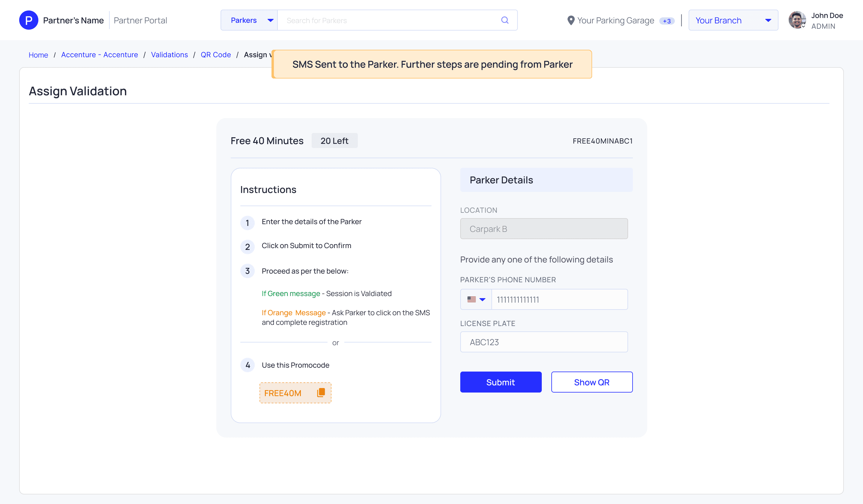Click the License Plate input field
Image resolution: width=863 pixels, height=504 pixels.
coord(544,342)
